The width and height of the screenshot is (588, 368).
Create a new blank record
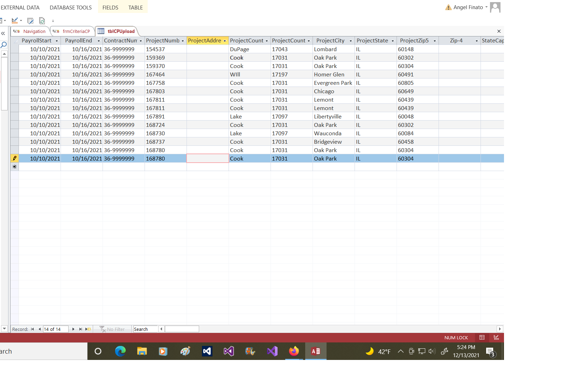(89, 329)
